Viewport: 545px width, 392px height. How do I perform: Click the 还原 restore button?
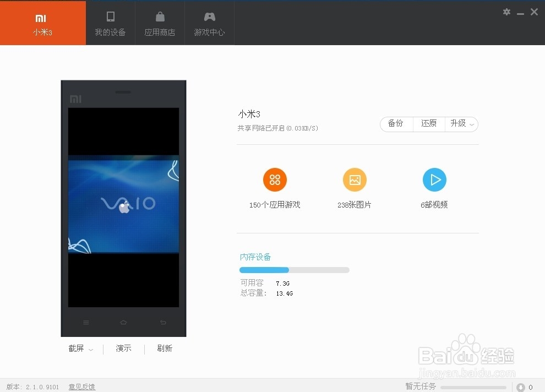(x=428, y=124)
